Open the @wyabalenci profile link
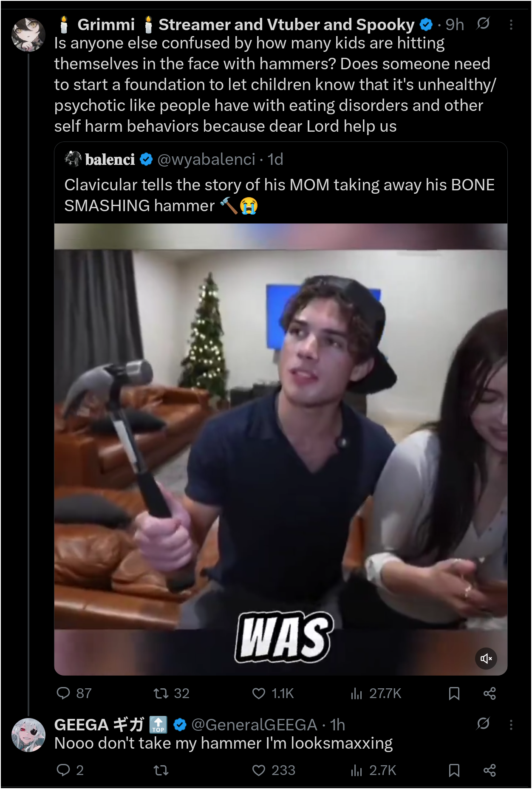Viewport: 532px width, 789px height. tap(206, 159)
